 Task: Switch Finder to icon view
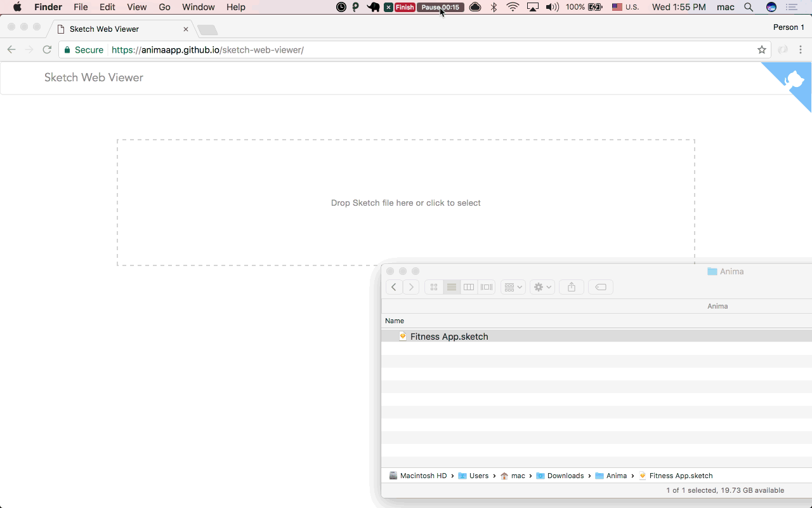(x=434, y=287)
